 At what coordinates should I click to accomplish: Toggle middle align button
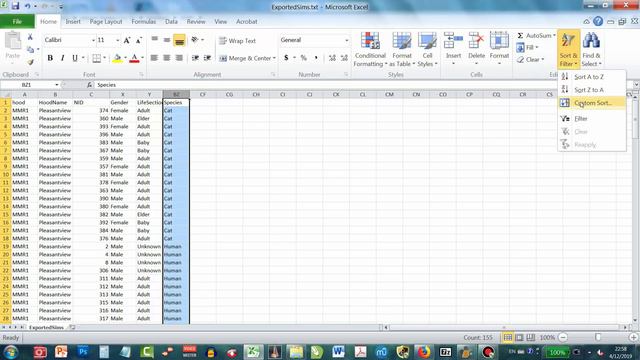click(167, 40)
